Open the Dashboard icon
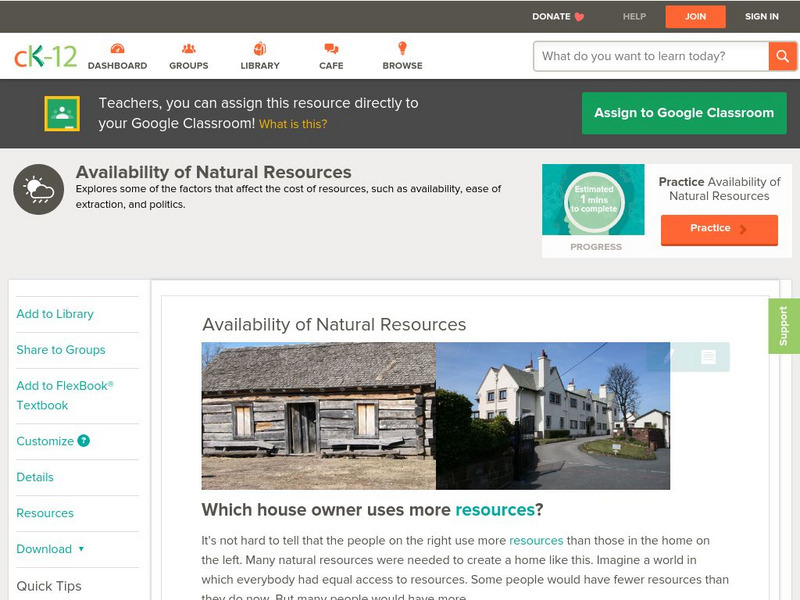Viewport: 800px width, 600px height. pos(117,49)
